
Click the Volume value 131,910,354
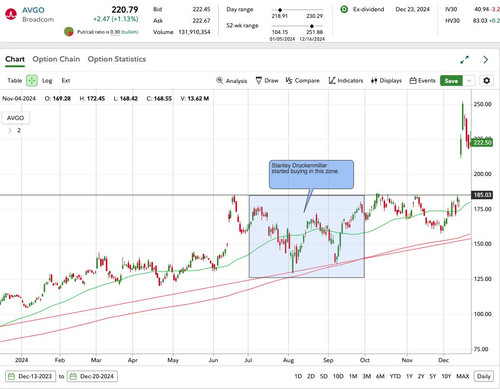tap(194, 32)
